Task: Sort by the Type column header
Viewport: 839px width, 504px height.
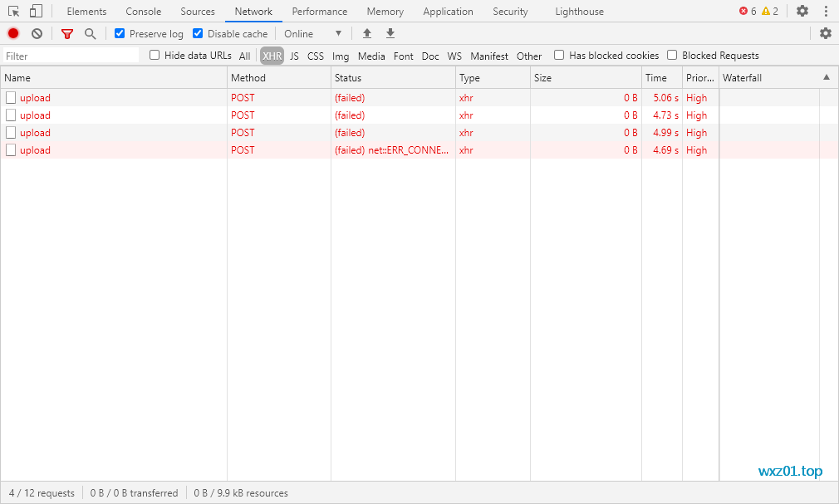Action: pyautogui.click(x=493, y=77)
